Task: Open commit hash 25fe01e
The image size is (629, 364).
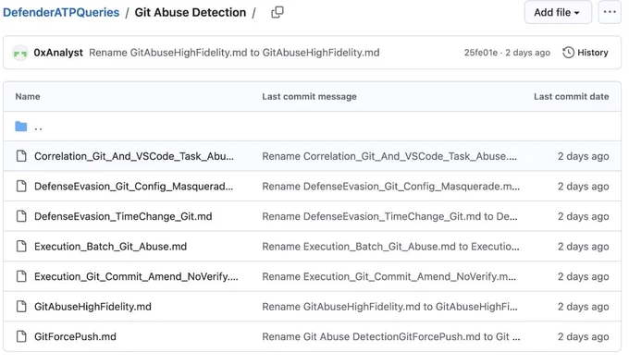Action: [x=481, y=53]
